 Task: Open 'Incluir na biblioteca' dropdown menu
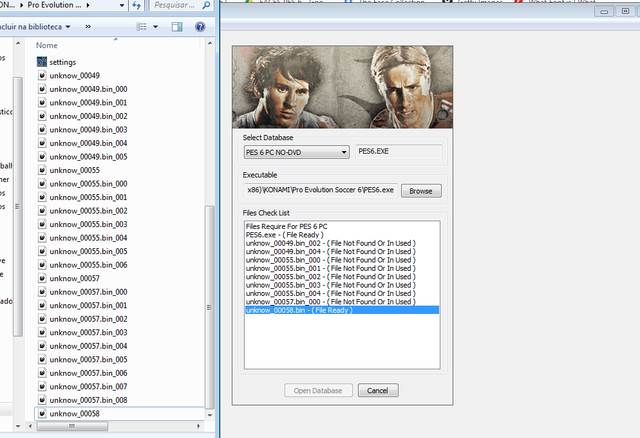pos(35,27)
